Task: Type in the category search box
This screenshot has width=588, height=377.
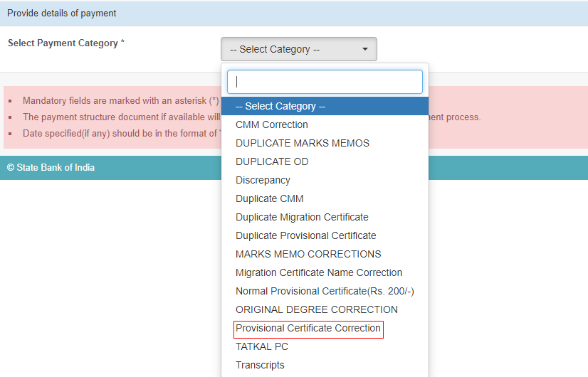Action: point(325,82)
